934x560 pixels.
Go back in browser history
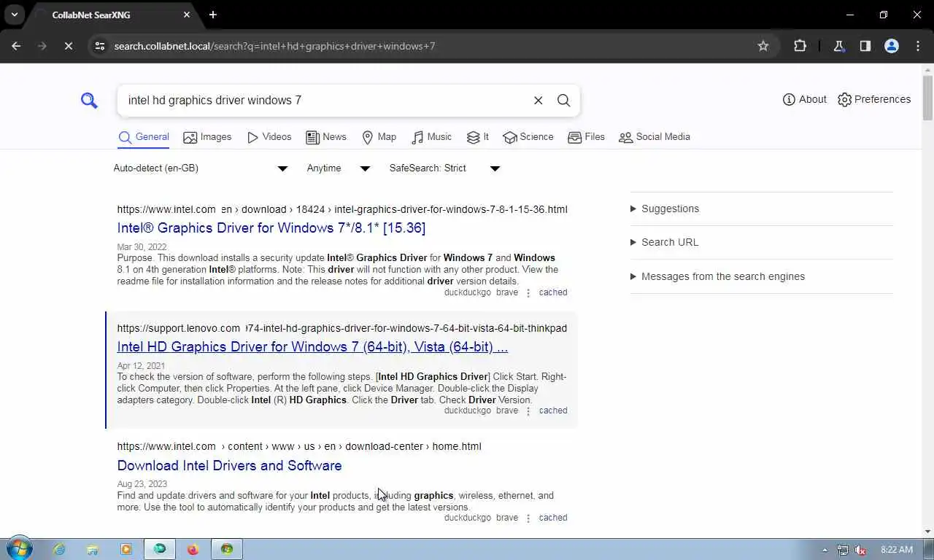point(16,46)
